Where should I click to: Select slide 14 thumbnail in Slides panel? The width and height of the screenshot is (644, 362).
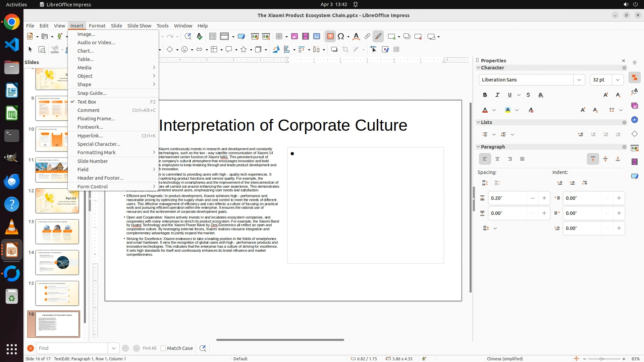click(57, 262)
